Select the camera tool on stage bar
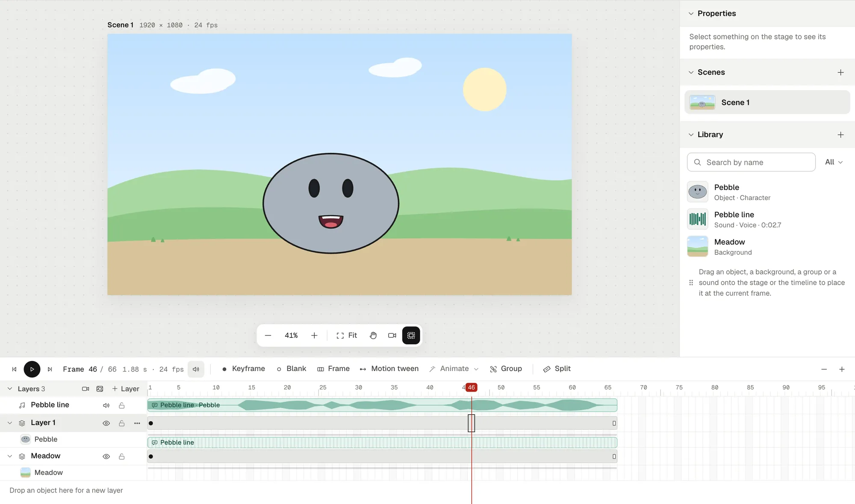 click(392, 336)
